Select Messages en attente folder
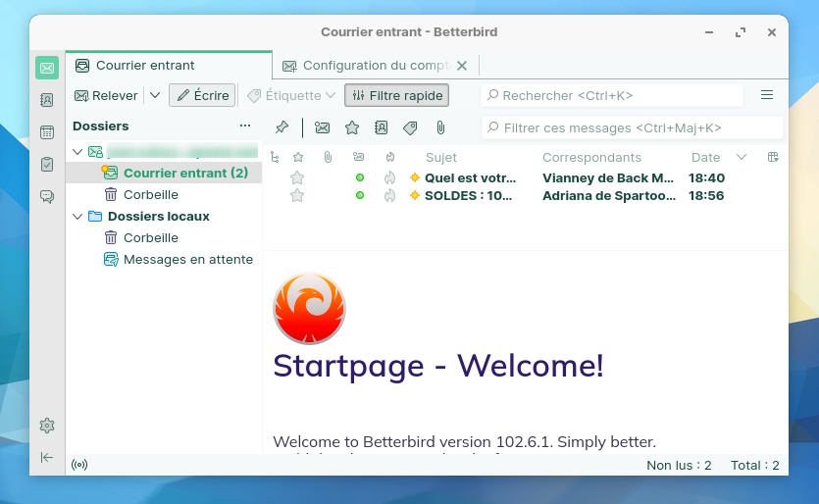This screenshot has width=819, height=504. point(187,260)
